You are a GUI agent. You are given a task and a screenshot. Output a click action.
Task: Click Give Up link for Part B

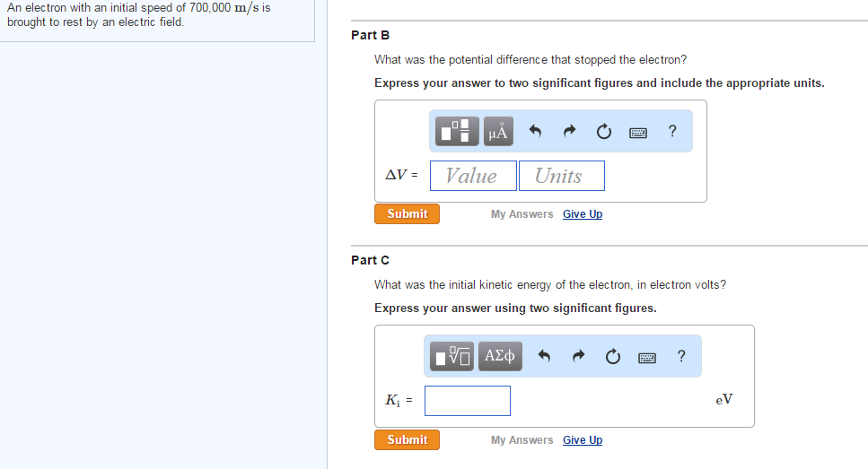(x=583, y=214)
